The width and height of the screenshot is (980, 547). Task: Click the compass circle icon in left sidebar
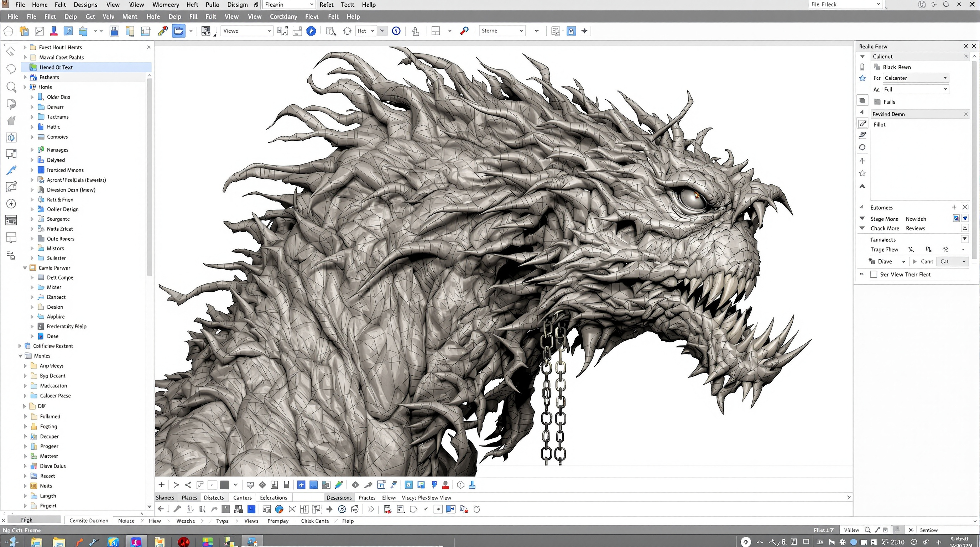coord(11,203)
